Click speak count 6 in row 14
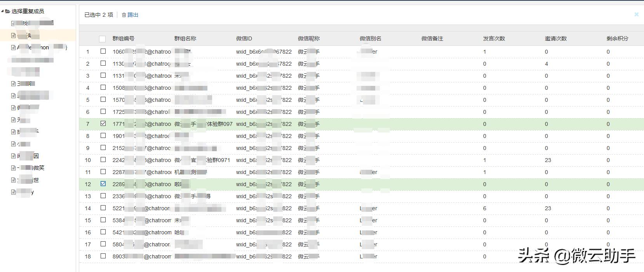Screen dimensions: 644x272 point(485,208)
